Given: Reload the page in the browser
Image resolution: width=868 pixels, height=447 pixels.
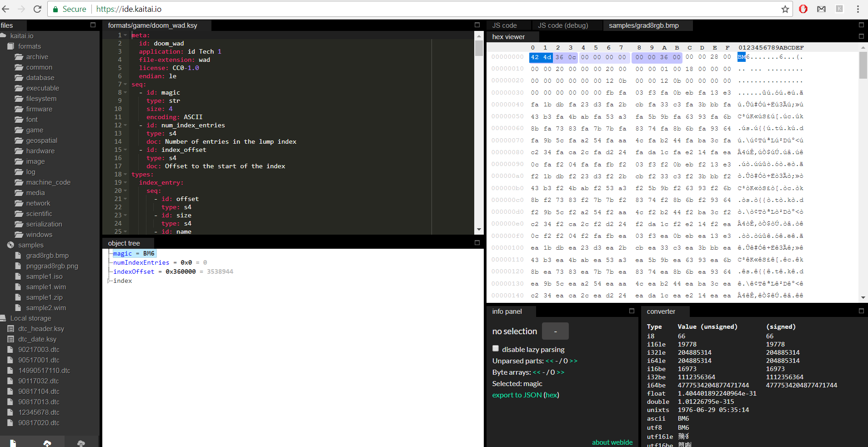Looking at the screenshot, I should [37, 9].
